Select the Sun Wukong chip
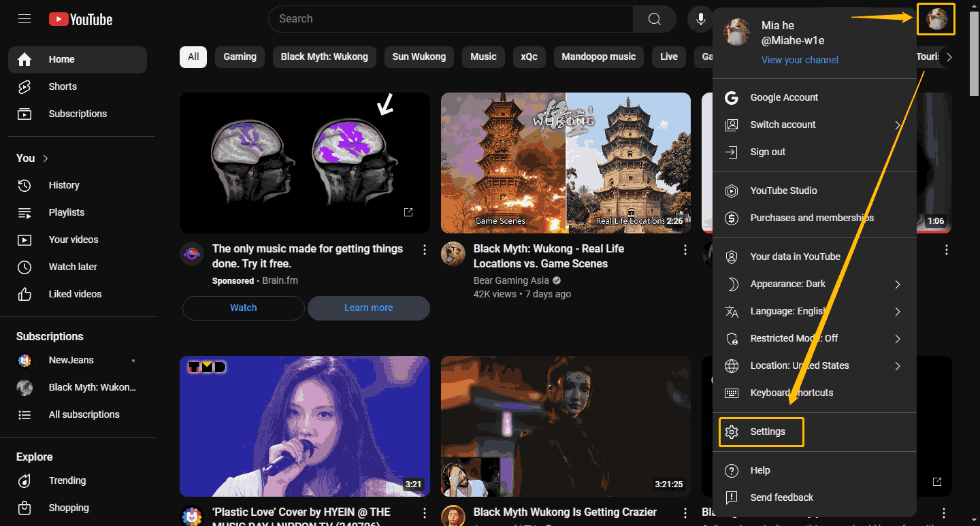This screenshot has width=980, height=526. pos(419,57)
